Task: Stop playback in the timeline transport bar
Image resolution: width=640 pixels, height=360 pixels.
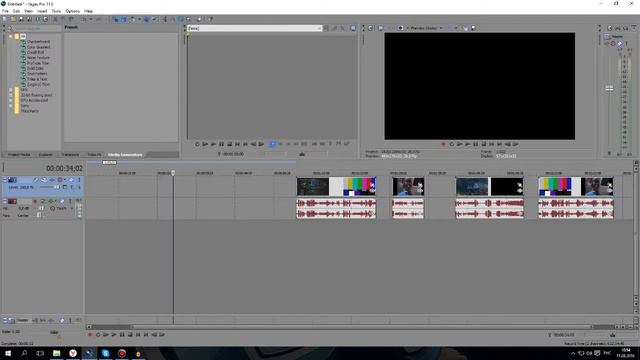Action: pyautogui.click(x=130, y=335)
